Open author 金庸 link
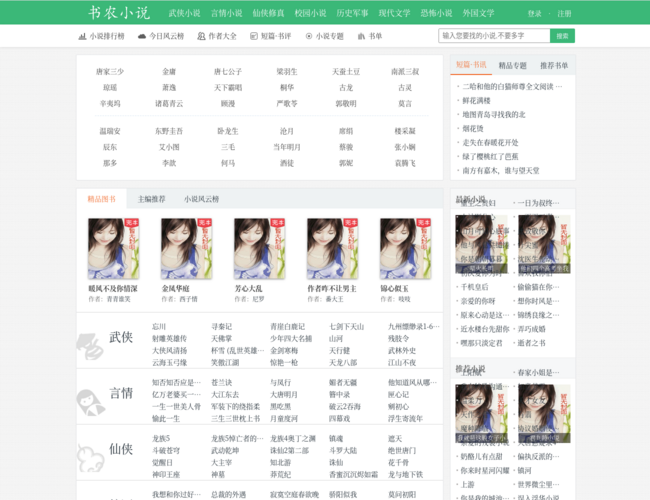This screenshot has width=650, height=500. click(169, 72)
